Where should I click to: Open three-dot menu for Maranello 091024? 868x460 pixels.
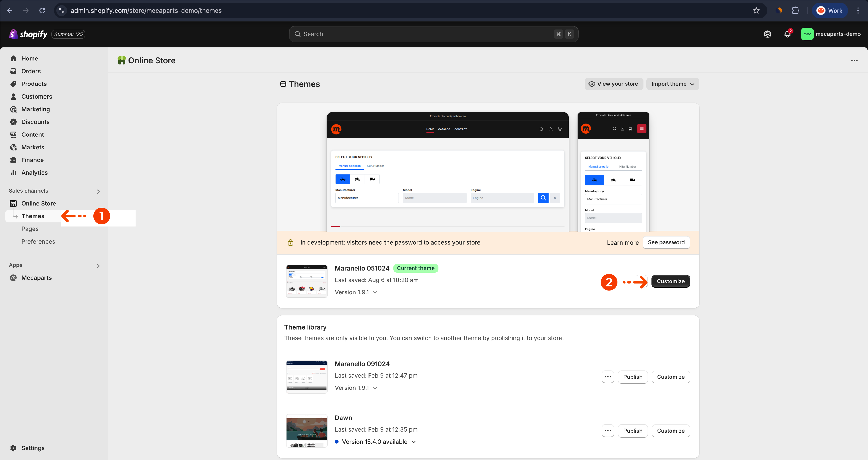click(608, 377)
